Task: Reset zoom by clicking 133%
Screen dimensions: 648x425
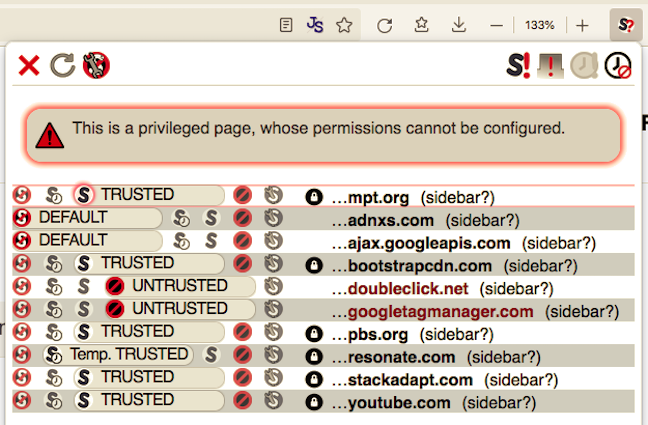Action: (x=539, y=25)
